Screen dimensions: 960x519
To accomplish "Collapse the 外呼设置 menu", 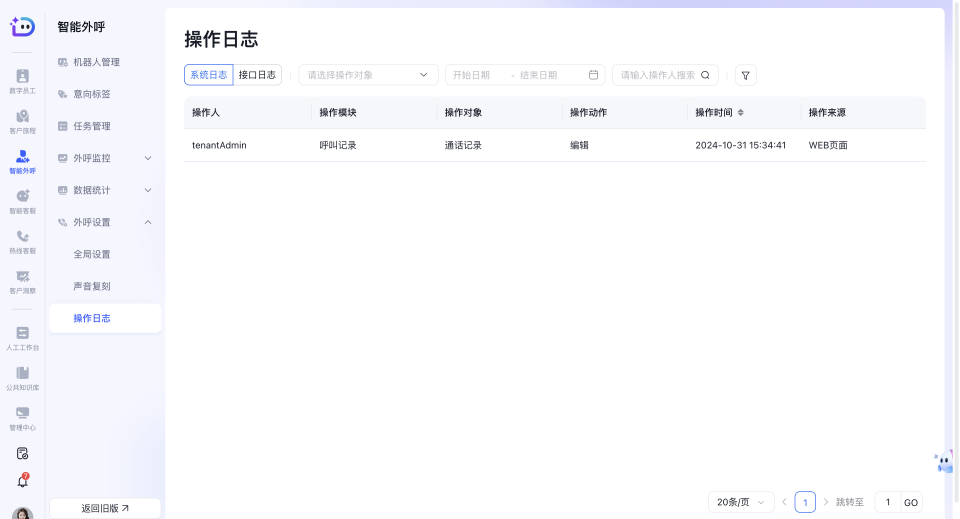I will 105,222.
